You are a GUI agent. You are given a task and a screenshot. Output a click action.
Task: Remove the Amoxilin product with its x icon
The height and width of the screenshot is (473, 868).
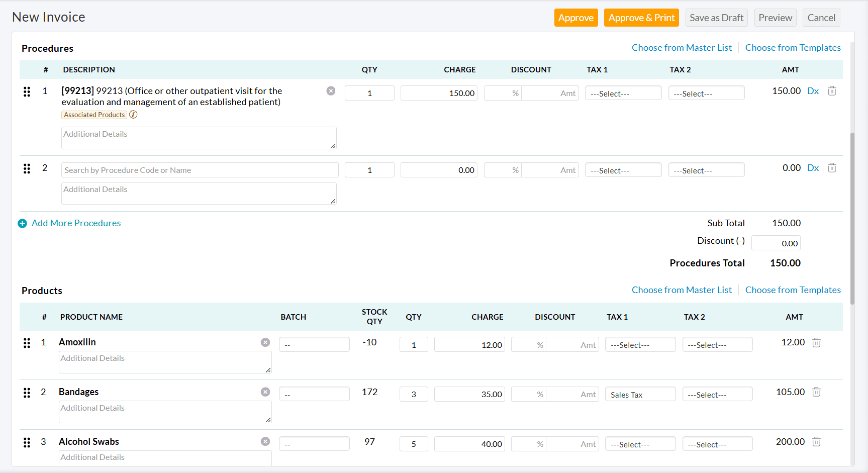click(265, 342)
